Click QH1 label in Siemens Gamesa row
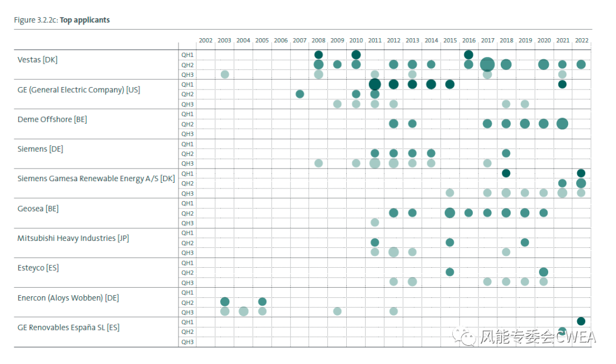Viewport: 616px width, 364px height. click(x=188, y=174)
